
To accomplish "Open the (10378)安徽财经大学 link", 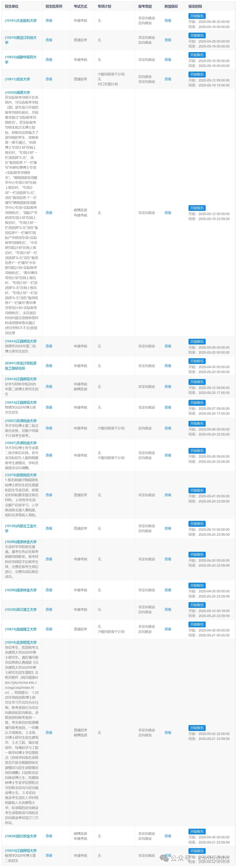I will pyautogui.click(x=21, y=475).
